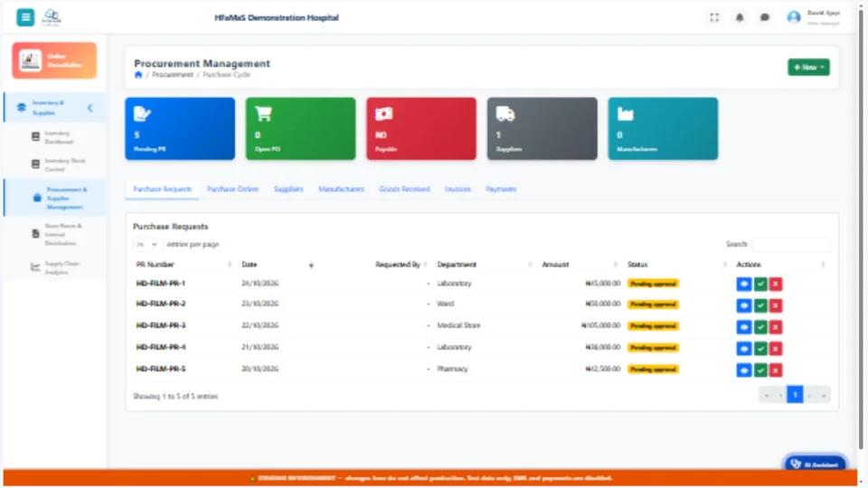Sort table by PR Number column
This screenshot has width=868, height=488.
point(182,265)
